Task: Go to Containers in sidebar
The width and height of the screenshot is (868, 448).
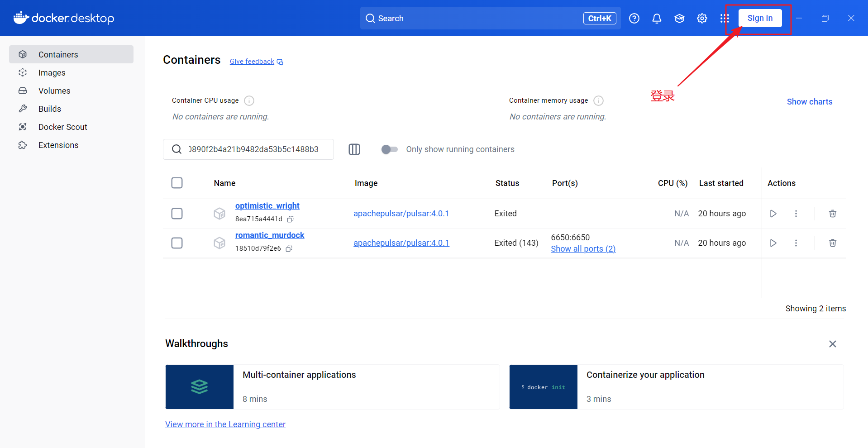Action: 71,54
